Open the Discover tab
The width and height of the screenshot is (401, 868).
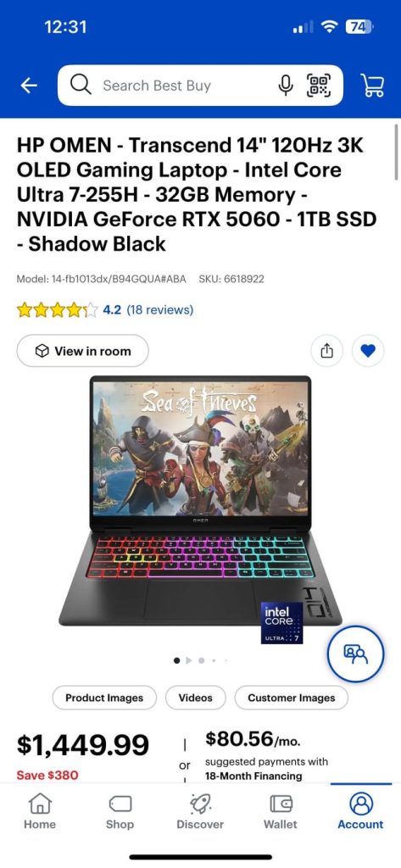point(200,811)
